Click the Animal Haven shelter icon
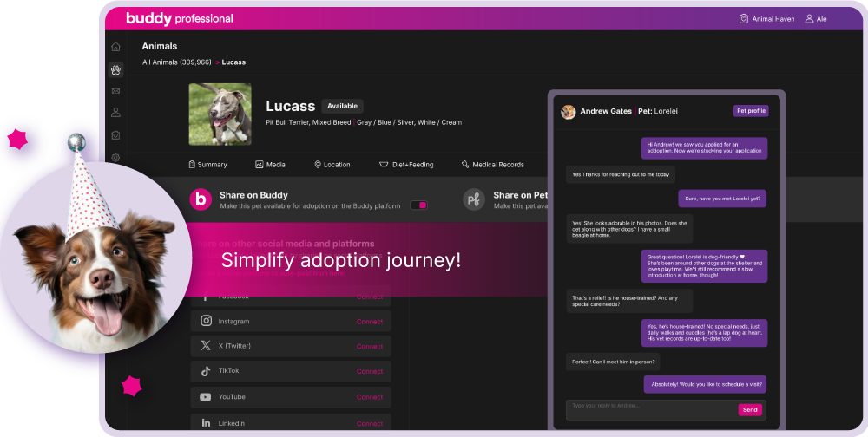This screenshot has height=437, width=868. tap(744, 19)
